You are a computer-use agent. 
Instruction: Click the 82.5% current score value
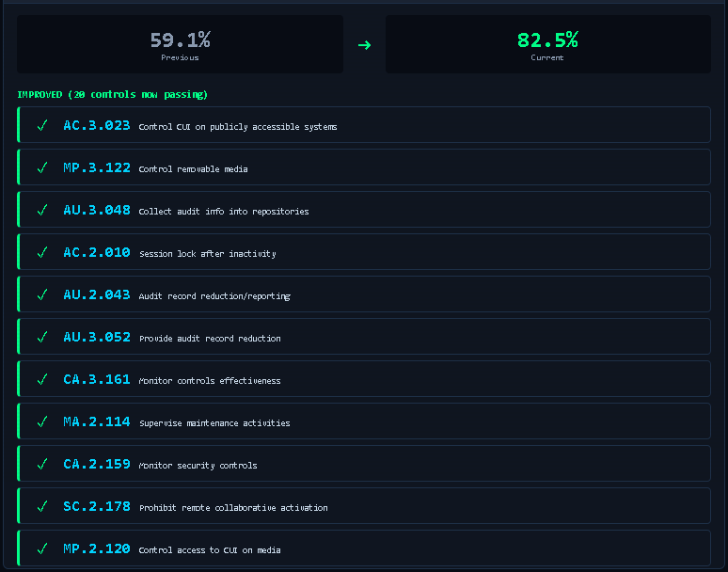click(x=547, y=40)
